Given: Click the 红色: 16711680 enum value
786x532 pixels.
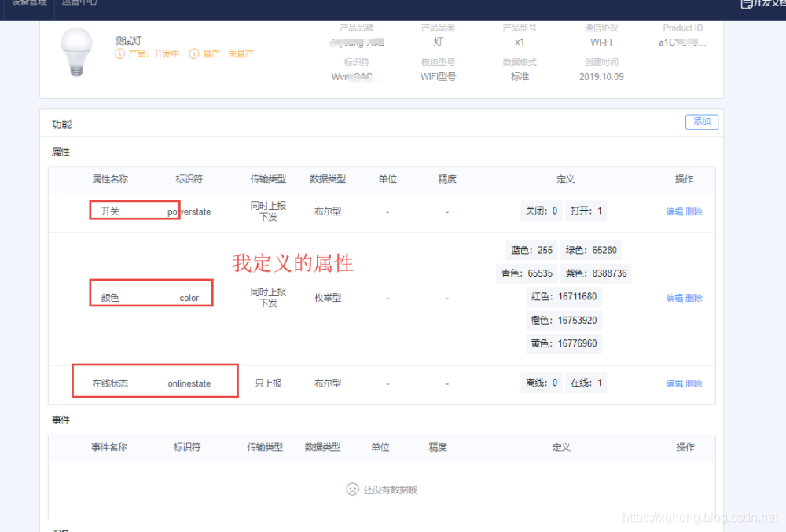Looking at the screenshot, I should coord(564,296).
